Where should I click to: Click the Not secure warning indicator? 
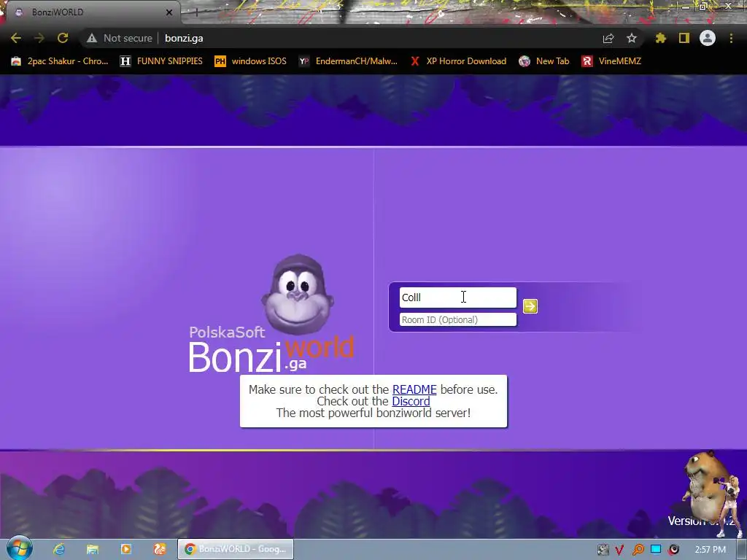click(120, 38)
